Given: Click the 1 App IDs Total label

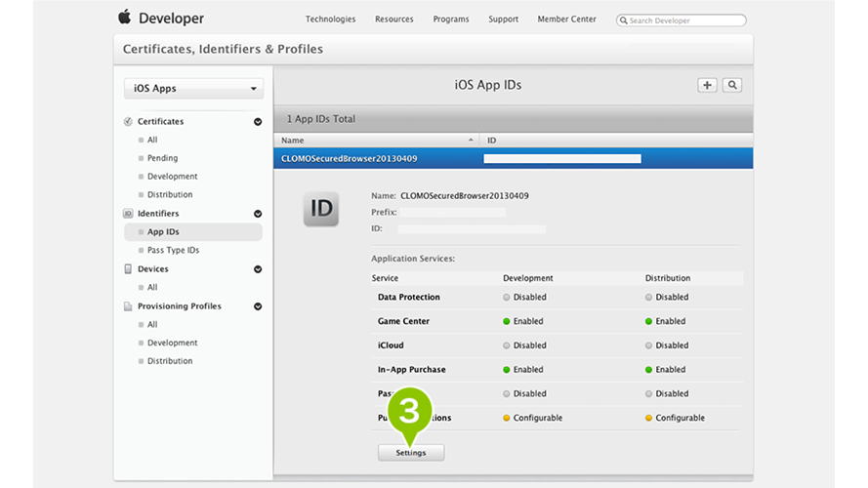Looking at the screenshot, I should coord(321,119).
